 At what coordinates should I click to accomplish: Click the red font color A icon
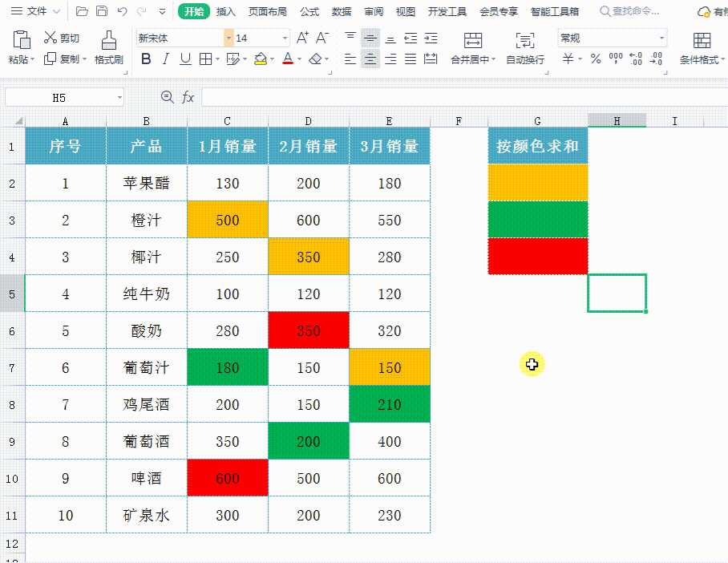pos(288,59)
